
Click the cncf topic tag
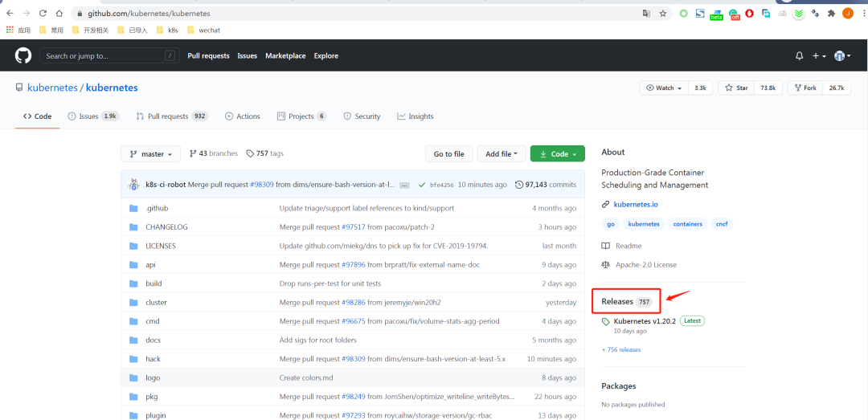point(721,224)
